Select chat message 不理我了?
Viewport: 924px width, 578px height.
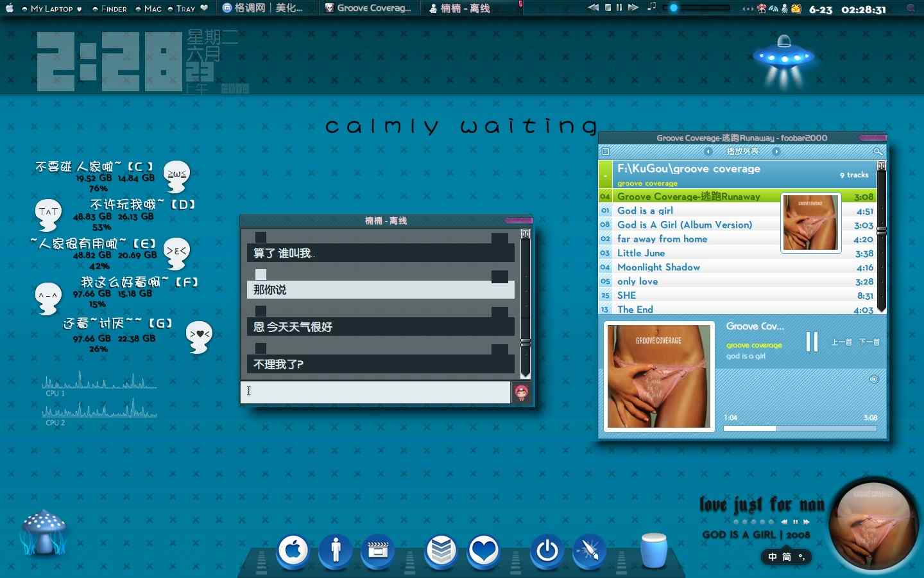click(381, 364)
